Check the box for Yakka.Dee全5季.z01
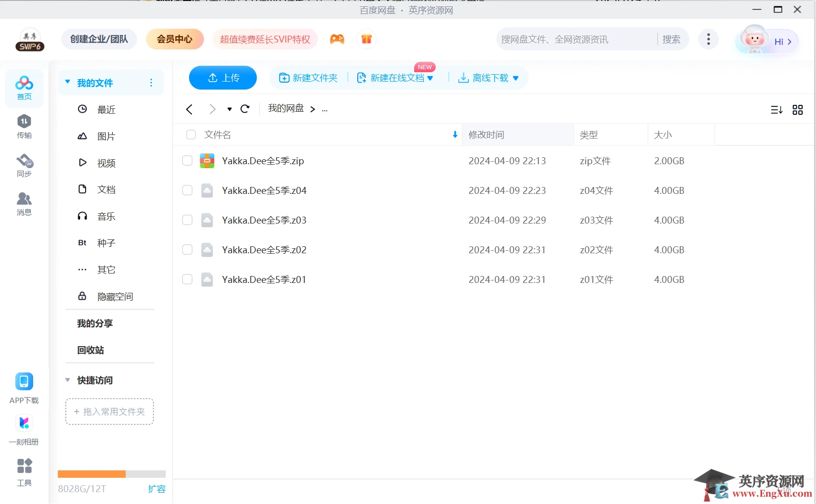The image size is (816, 504). (x=187, y=279)
